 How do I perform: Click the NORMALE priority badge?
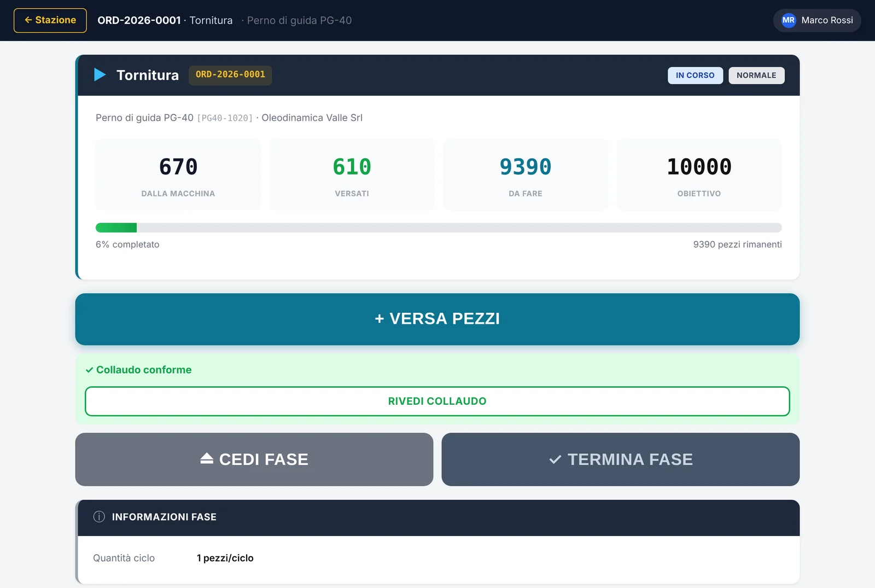click(x=756, y=75)
